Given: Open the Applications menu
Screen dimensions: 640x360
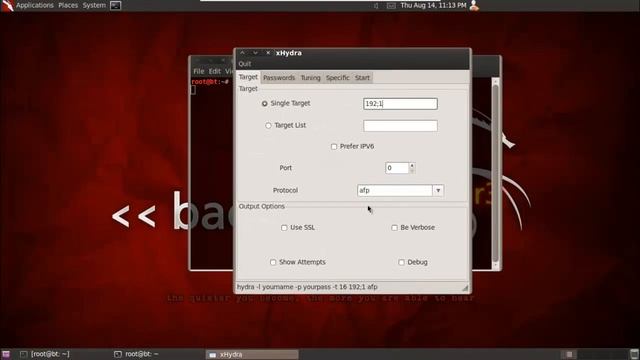Looking at the screenshot, I should click(x=35, y=5).
